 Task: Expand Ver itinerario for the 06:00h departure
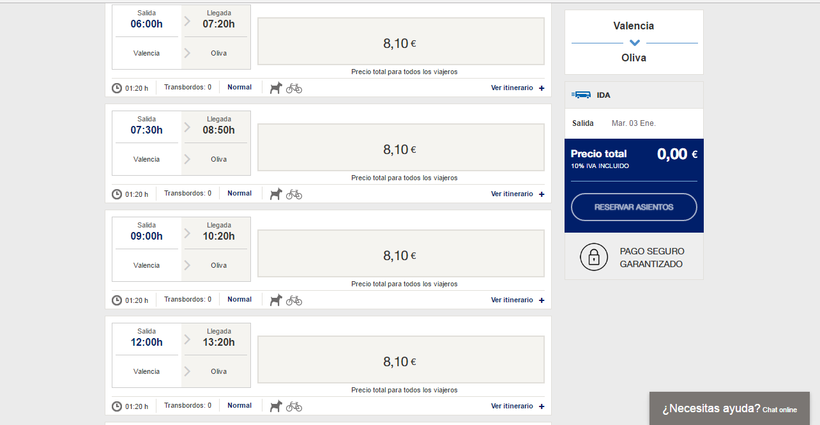click(x=517, y=88)
